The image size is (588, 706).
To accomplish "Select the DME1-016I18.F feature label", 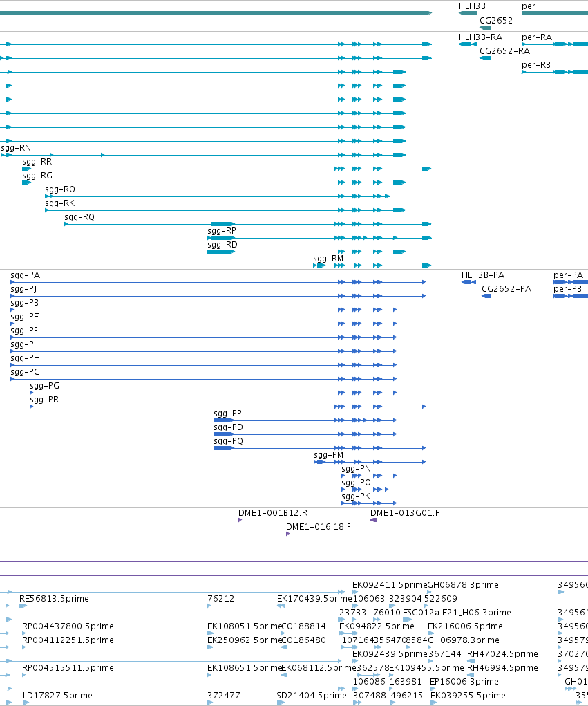I will tap(319, 527).
